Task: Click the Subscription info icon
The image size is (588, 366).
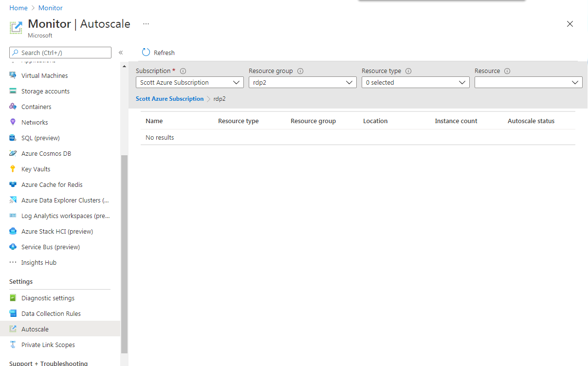Action: (183, 71)
